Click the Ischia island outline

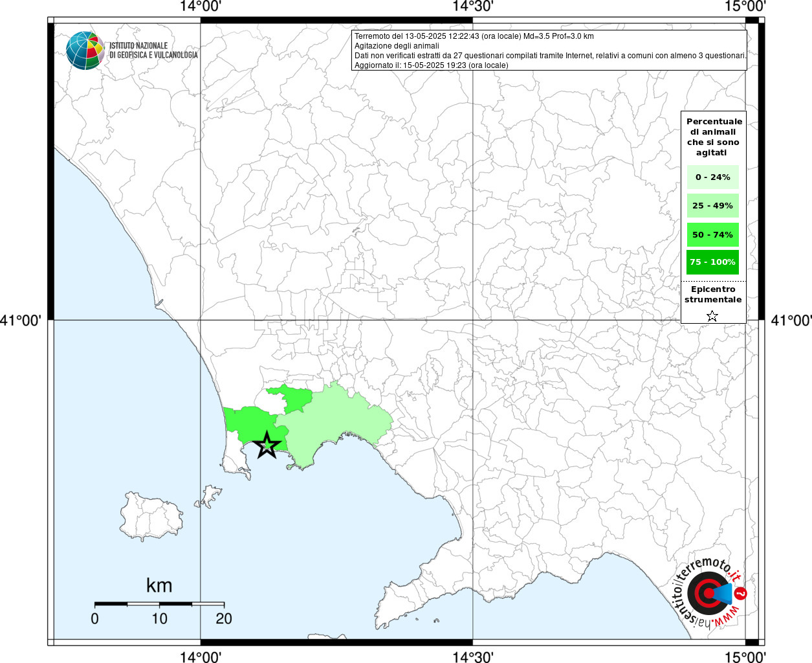150,516
